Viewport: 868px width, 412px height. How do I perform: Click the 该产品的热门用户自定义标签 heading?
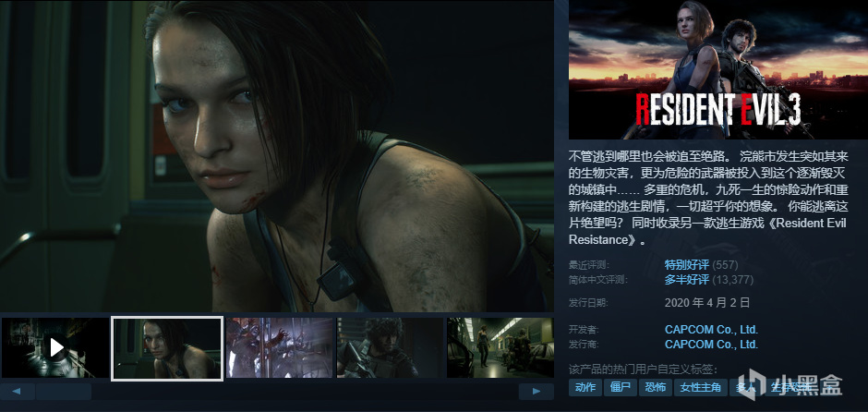pos(644,370)
